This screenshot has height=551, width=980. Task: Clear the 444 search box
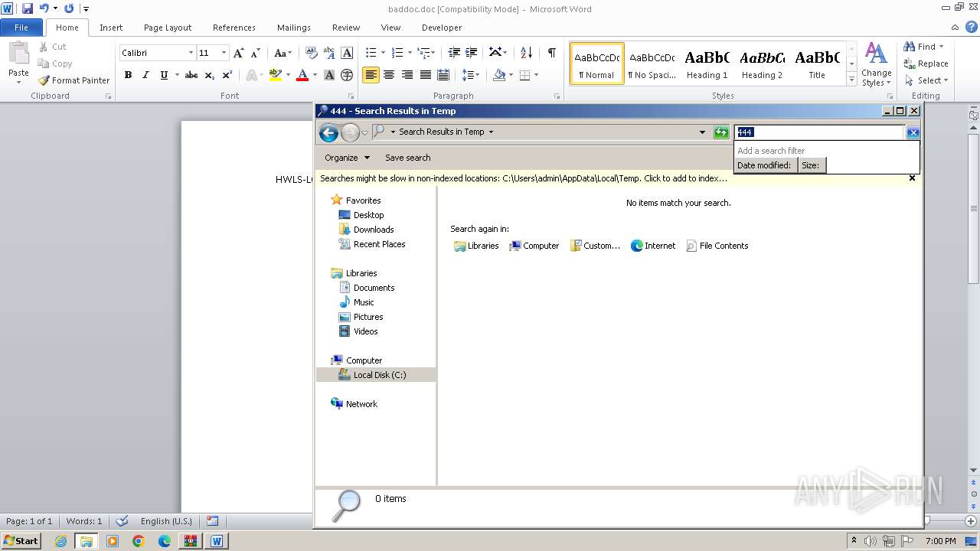coord(913,132)
